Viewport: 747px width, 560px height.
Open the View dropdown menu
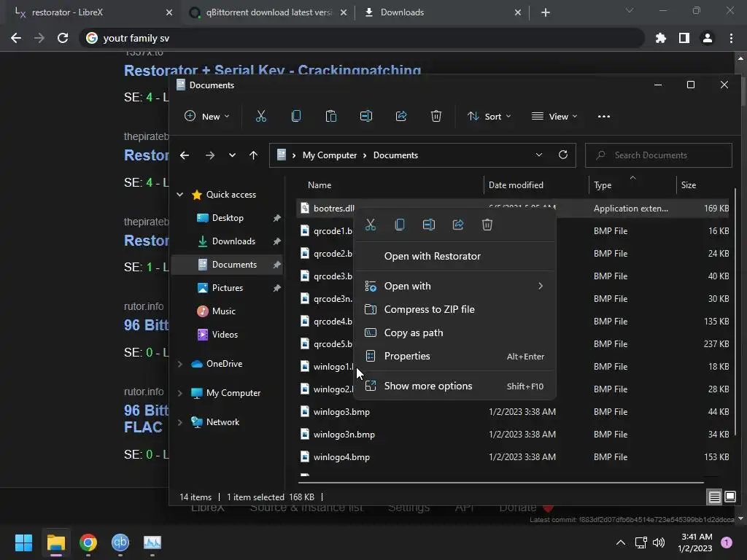pos(554,116)
